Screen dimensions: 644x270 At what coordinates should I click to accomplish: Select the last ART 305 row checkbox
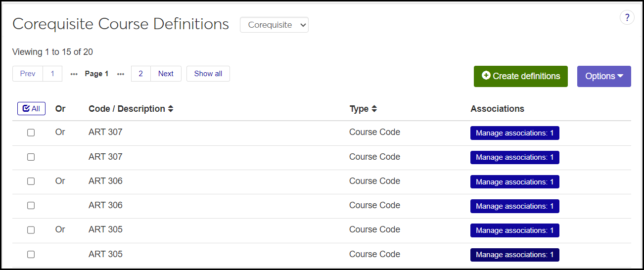pos(31,254)
